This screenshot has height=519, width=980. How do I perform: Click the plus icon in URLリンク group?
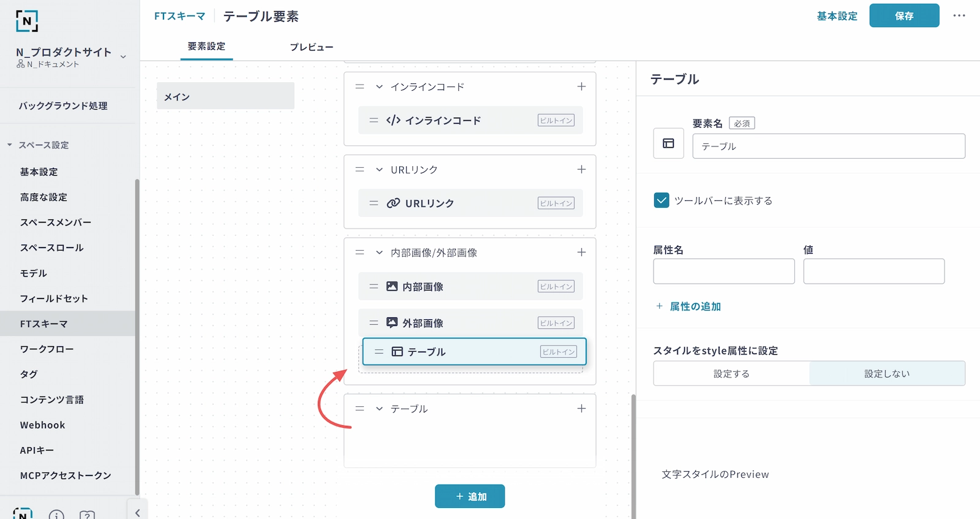(x=581, y=170)
